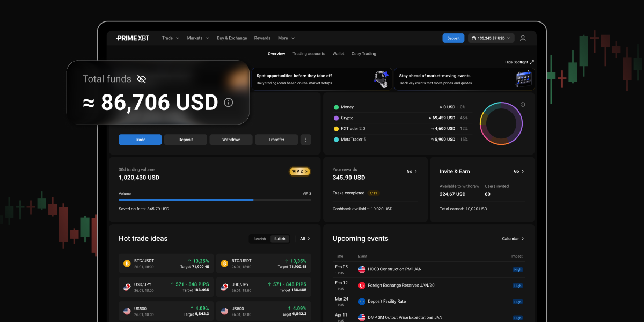Screen dimensions: 644x322
Task: Click the asset allocation donut chart
Action: pyautogui.click(x=501, y=123)
